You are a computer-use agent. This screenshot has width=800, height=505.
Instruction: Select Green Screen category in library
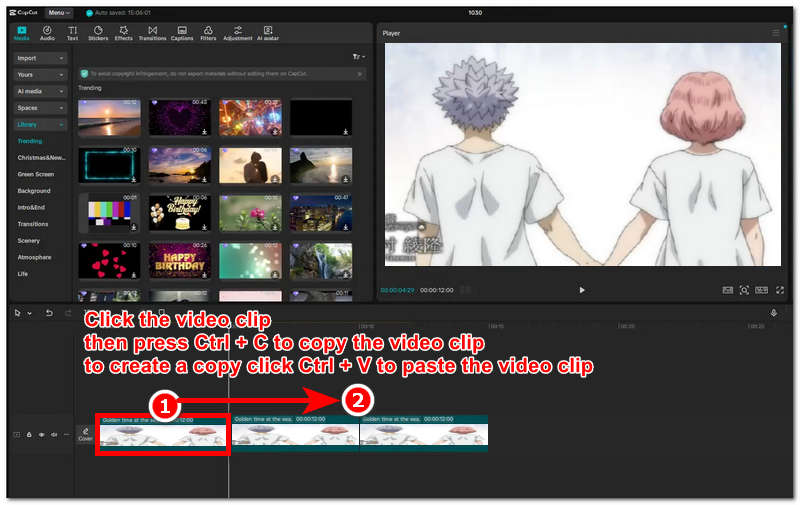tap(36, 174)
